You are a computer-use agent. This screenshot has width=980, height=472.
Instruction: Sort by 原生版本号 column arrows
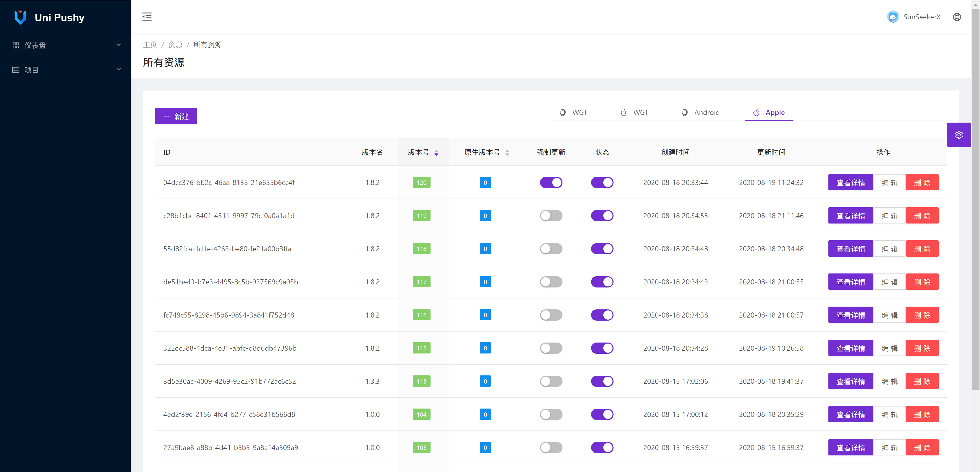tap(507, 152)
